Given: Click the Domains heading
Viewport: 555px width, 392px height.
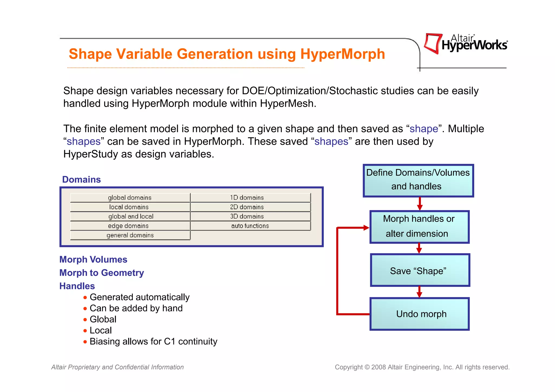Looking at the screenshot, I should click(x=81, y=180).
